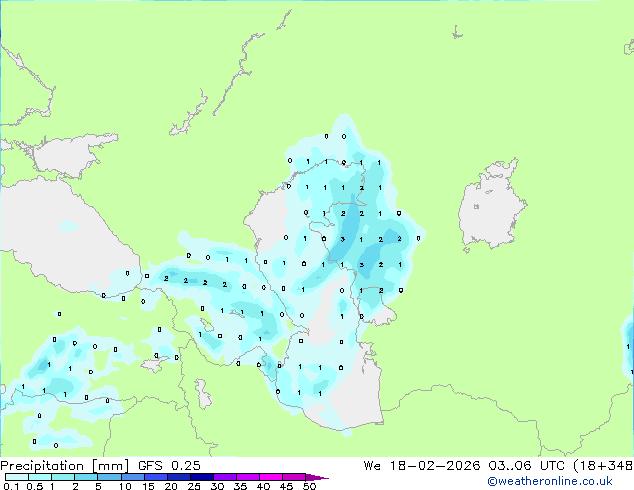Click the '25' legend scale label
The image size is (634, 490).
click(x=194, y=486)
